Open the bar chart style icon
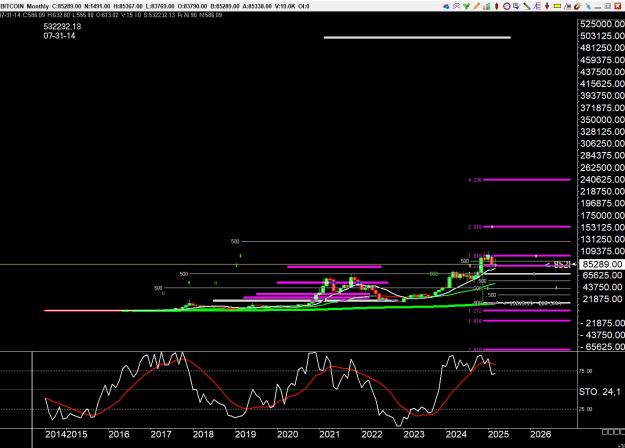 487,6
